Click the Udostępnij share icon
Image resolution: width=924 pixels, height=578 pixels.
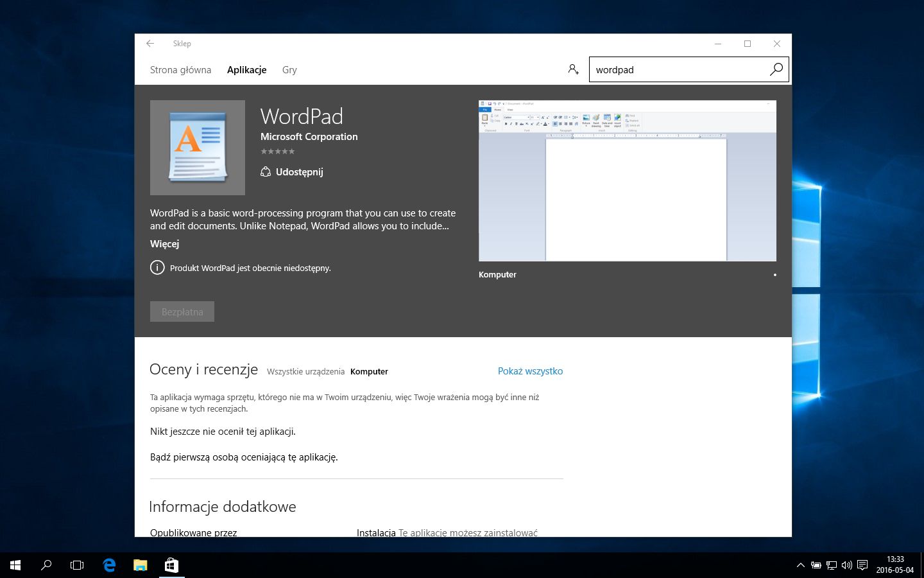click(266, 171)
